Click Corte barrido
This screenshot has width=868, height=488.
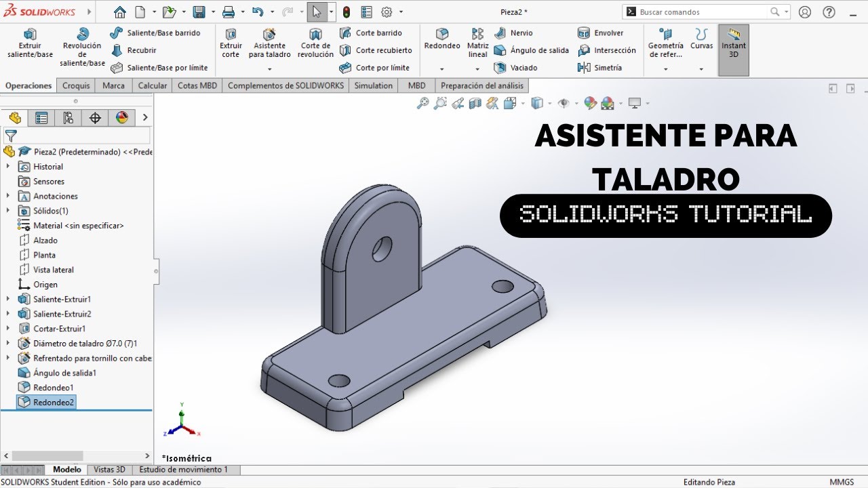[370, 33]
